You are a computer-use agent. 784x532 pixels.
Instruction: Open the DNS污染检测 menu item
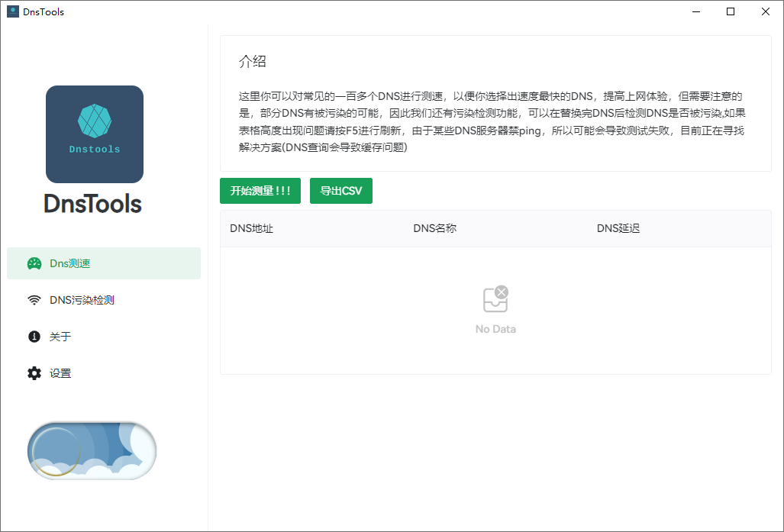coord(104,300)
